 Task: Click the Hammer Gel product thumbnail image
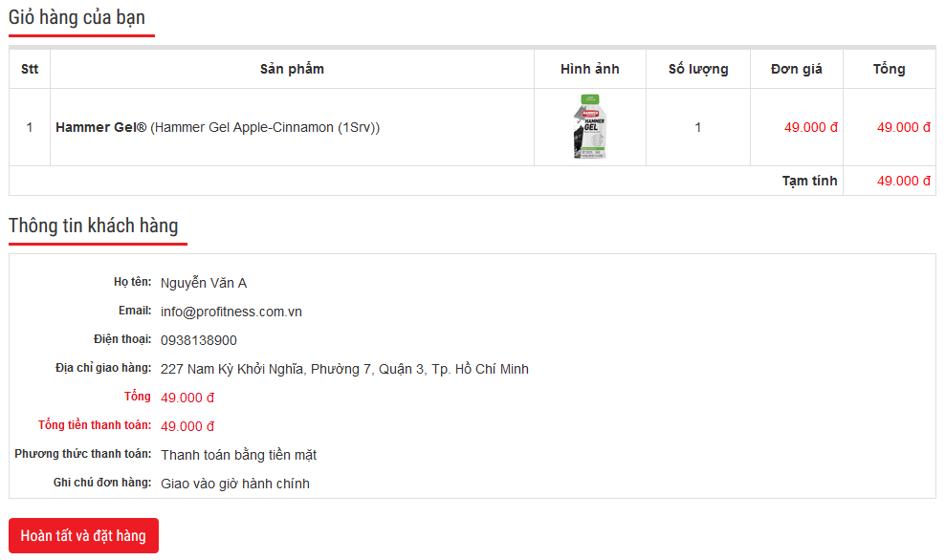point(590,126)
